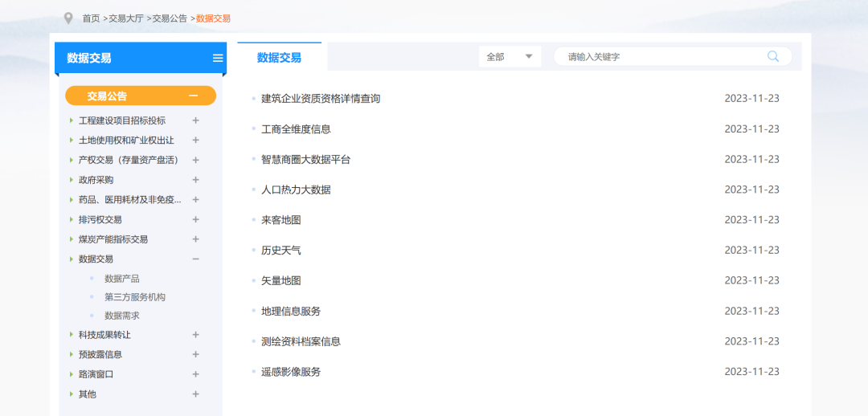Select 煤炭产能指标交易 in sidebar

coord(113,239)
